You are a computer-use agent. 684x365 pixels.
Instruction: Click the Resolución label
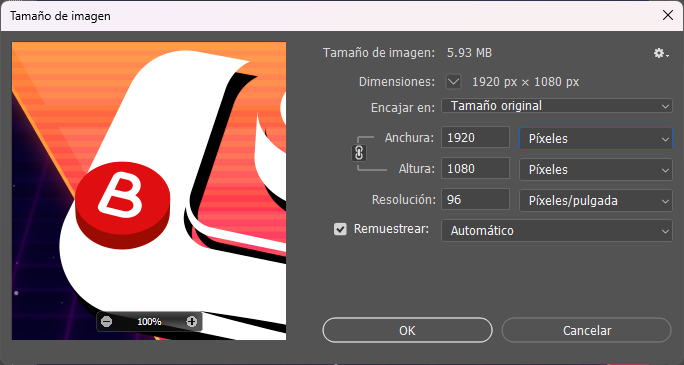pos(404,200)
